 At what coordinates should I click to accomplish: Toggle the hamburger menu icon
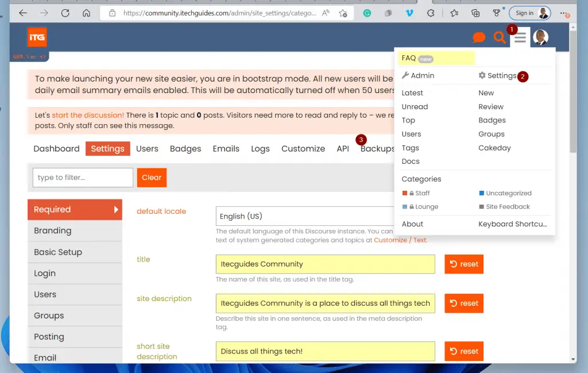(x=520, y=37)
